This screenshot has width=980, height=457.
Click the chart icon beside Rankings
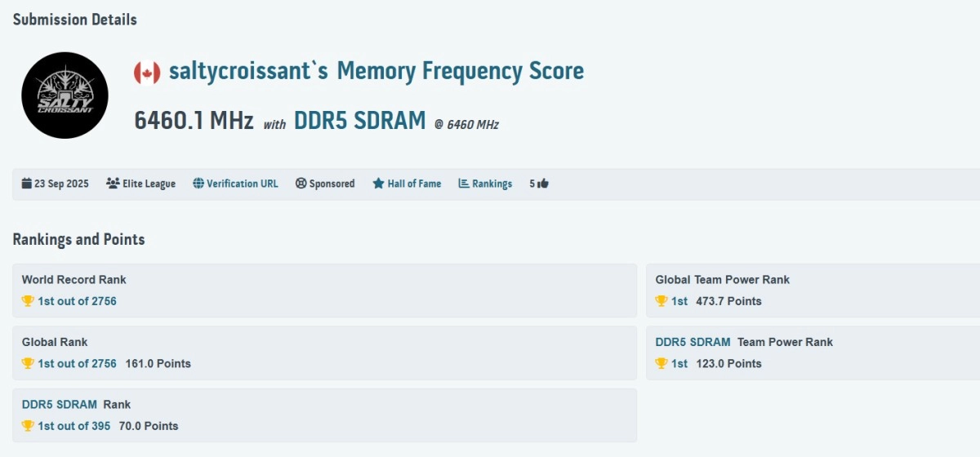coord(464,184)
